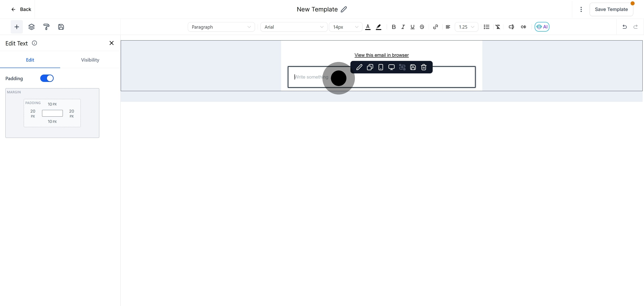Screen dimensions: 644x306
Task: Toggle the Padding switch off
Action: 47,78
